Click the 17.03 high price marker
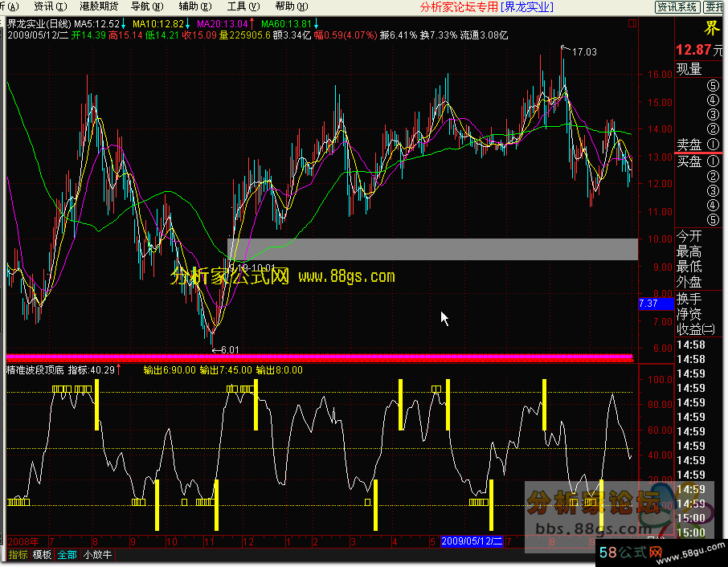This screenshot has width=728, height=567. pyautogui.click(x=584, y=51)
